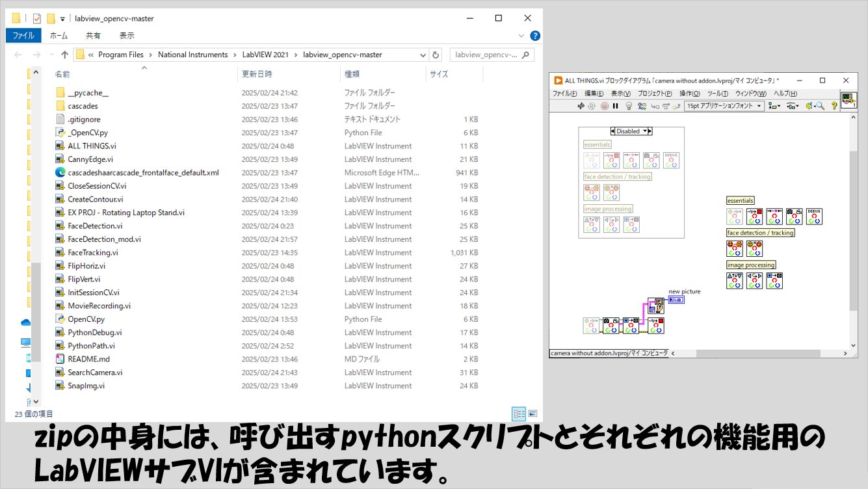The height and width of the screenshot is (489, 868).
Task: Open LabVIEW Context Help question mark
Action: click(834, 106)
